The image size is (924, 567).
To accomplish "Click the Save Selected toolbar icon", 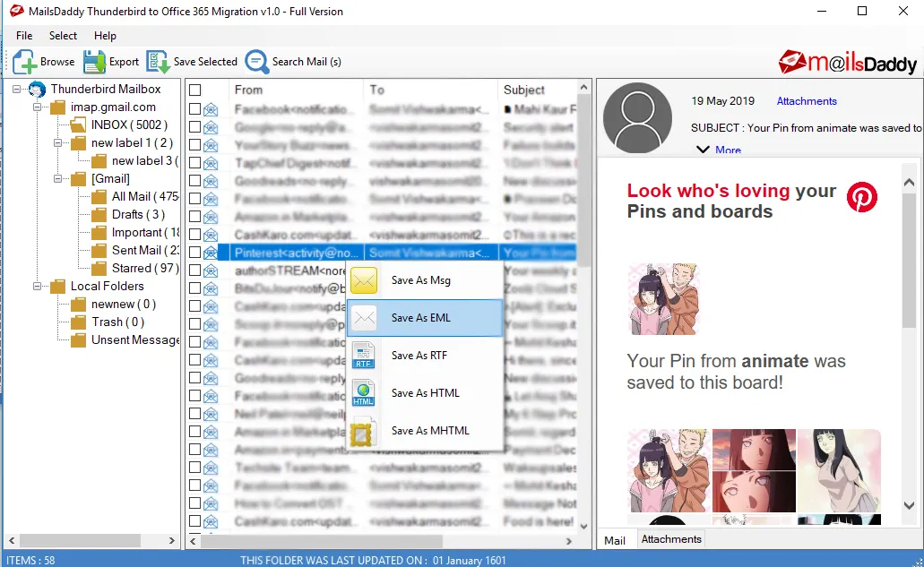I will [158, 62].
